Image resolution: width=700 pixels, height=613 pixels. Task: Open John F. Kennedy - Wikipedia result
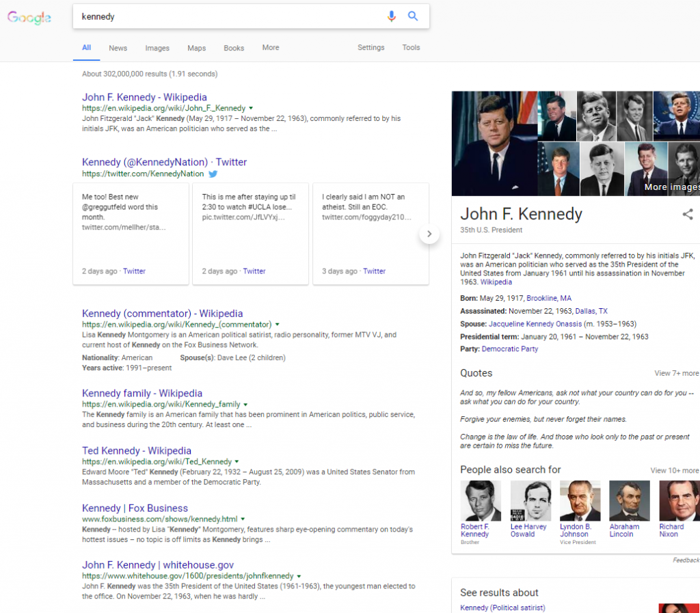tap(144, 97)
